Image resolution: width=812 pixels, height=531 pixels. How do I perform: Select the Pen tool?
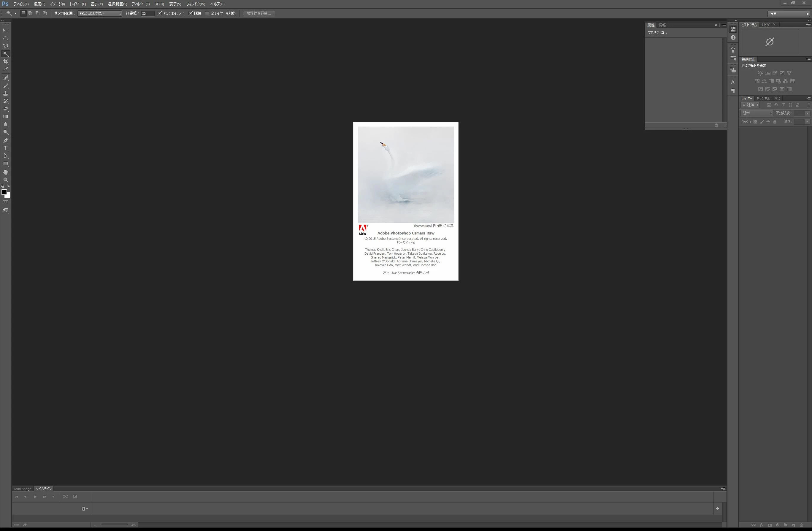6,140
